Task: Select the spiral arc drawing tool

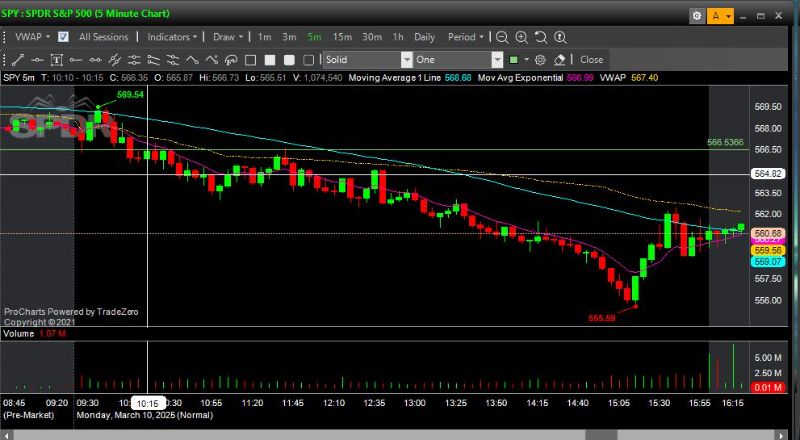Action: 231,60
